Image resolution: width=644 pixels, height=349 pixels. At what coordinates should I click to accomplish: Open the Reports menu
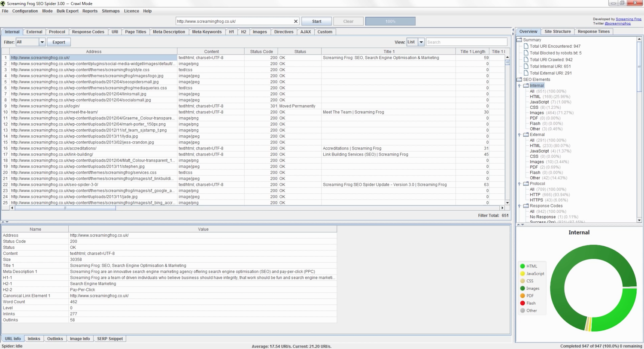click(90, 11)
